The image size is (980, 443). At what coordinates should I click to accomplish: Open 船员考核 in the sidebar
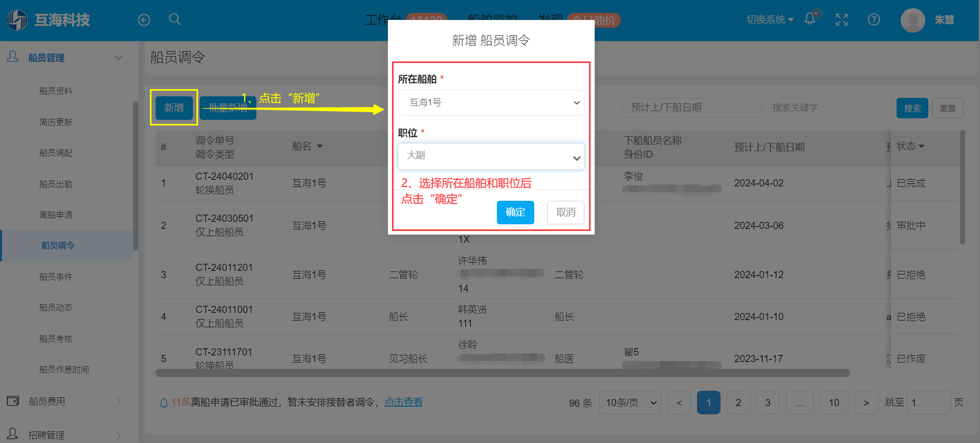pos(56,339)
